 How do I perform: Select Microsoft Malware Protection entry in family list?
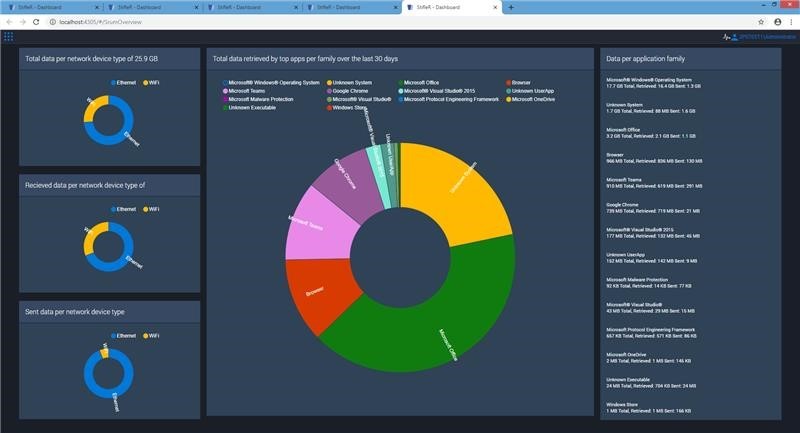pyautogui.click(x=649, y=283)
